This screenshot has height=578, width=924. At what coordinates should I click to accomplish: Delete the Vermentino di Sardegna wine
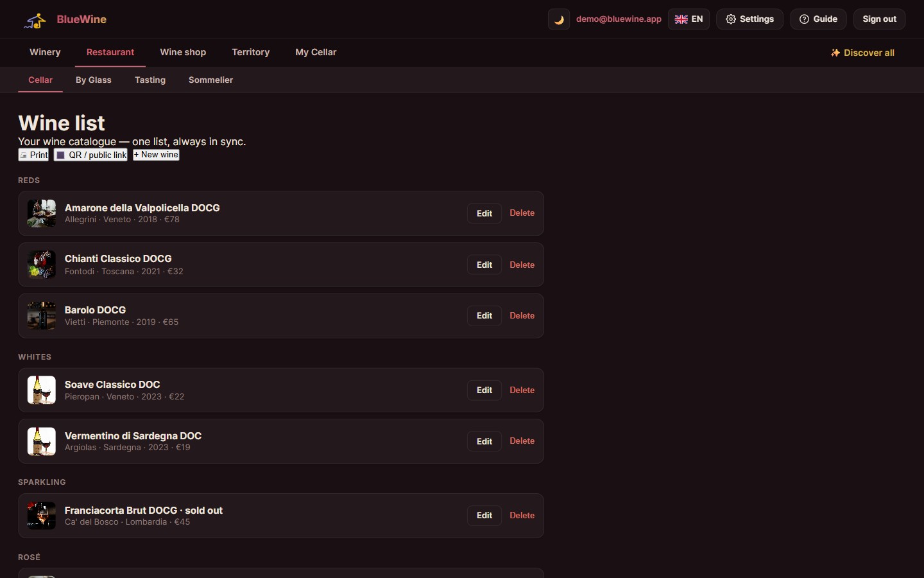coord(522,441)
